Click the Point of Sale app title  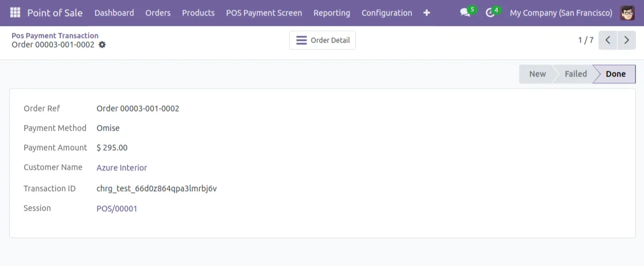click(55, 13)
